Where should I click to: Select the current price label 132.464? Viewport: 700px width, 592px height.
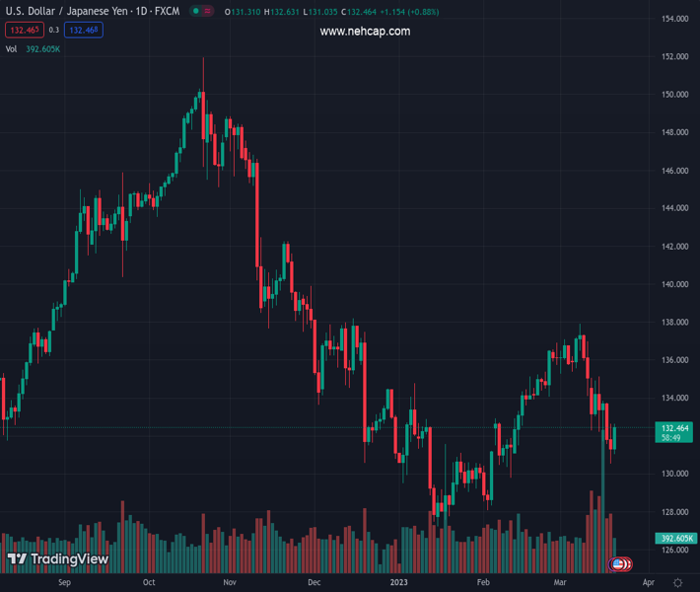tap(676, 428)
